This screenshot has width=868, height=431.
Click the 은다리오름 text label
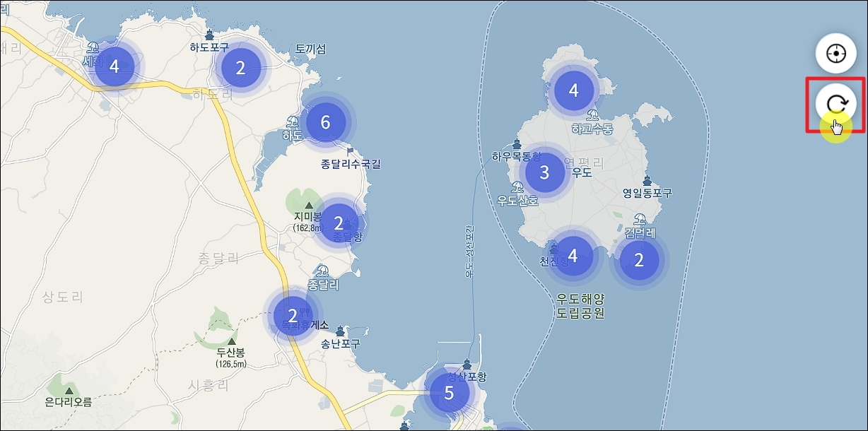pos(68,402)
